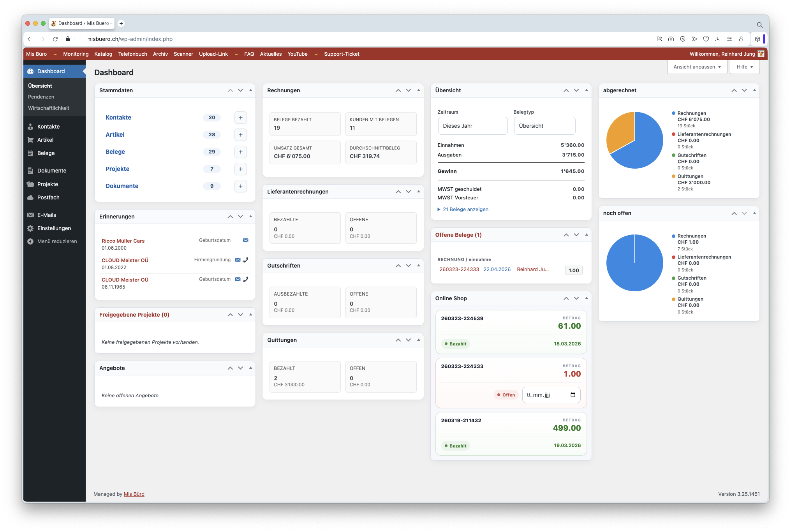The image size is (791, 532).
Task: Click calendar icon in the tt.mm.jjjj field
Action: (573, 395)
